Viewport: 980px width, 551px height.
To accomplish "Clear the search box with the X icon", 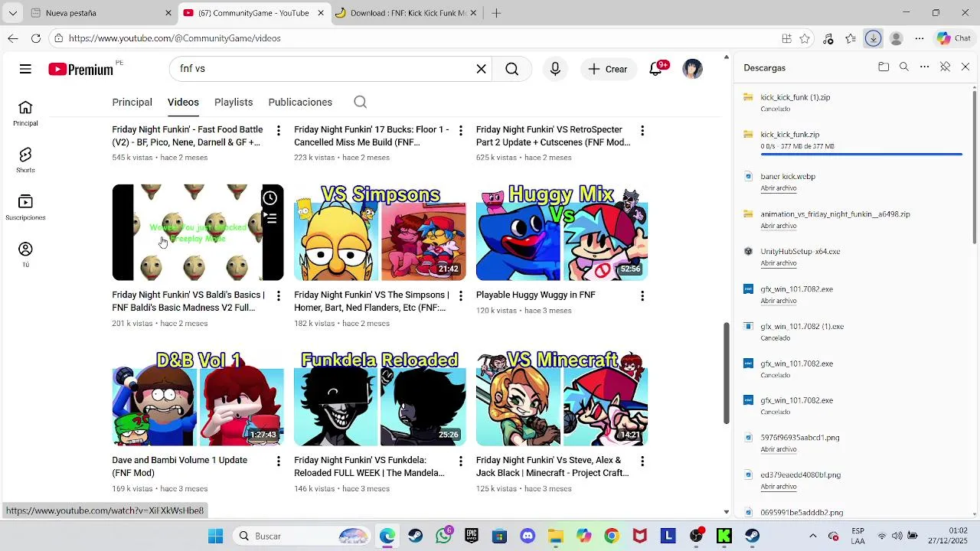I will (481, 69).
